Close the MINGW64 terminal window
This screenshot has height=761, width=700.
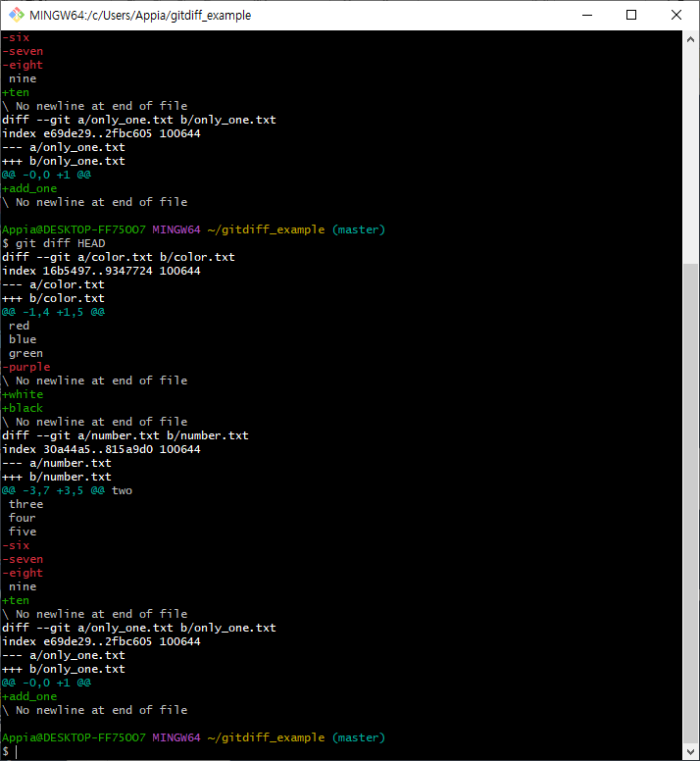(x=676, y=15)
